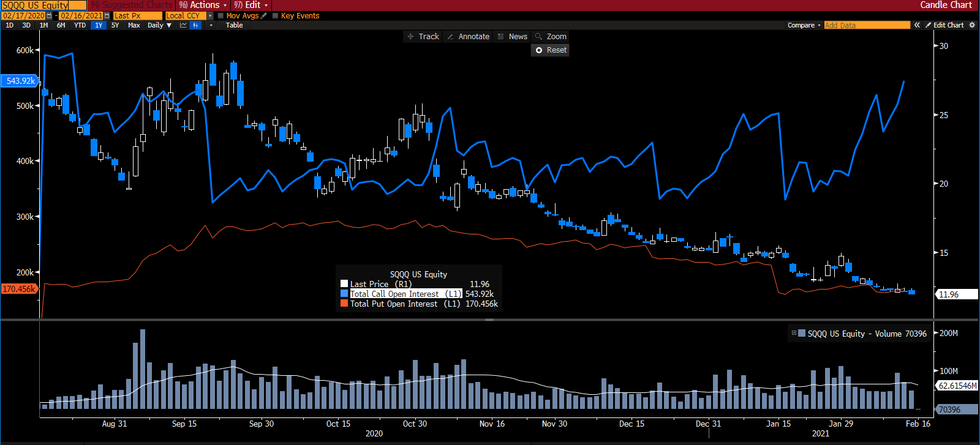Open the Daily periodicity dropdown
The height and width of the screenshot is (445, 980).
(159, 25)
